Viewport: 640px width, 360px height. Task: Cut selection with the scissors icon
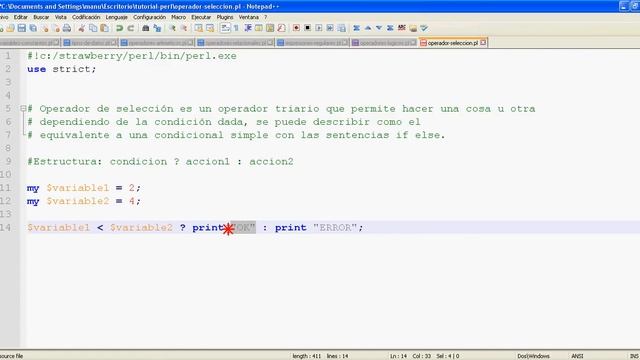(x=82, y=28)
